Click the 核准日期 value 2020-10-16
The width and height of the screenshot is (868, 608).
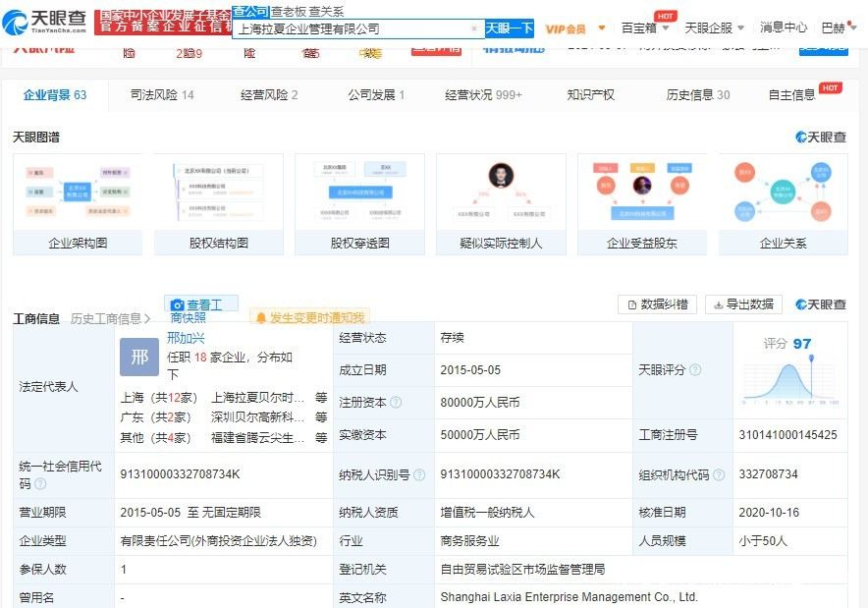coord(769,512)
